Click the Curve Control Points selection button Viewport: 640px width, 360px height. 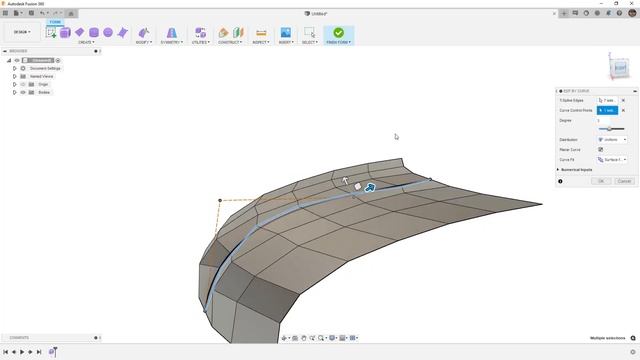(x=607, y=110)
